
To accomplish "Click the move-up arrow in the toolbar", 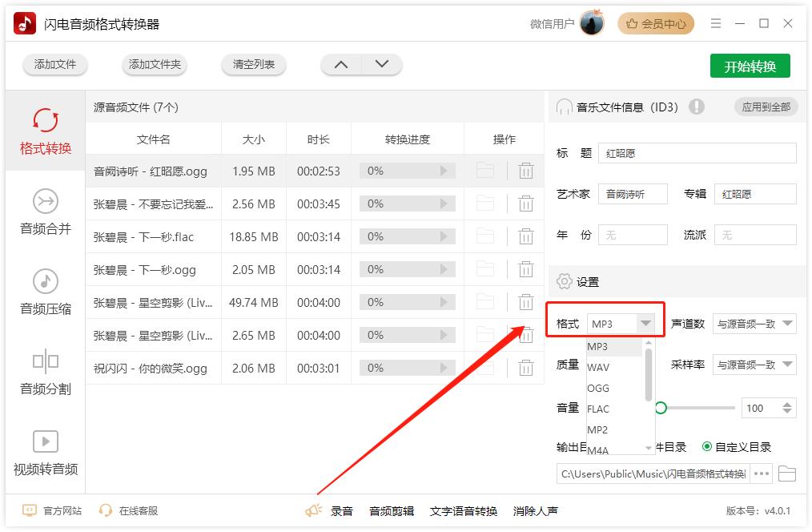I will pos(342,64).
